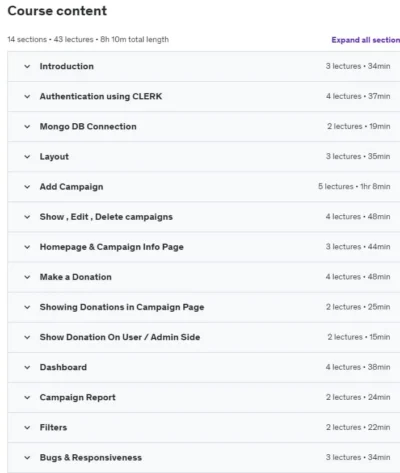Click the 5 lectures 1hr 8min label
This screenshot has width=400, height=473.
354,186
